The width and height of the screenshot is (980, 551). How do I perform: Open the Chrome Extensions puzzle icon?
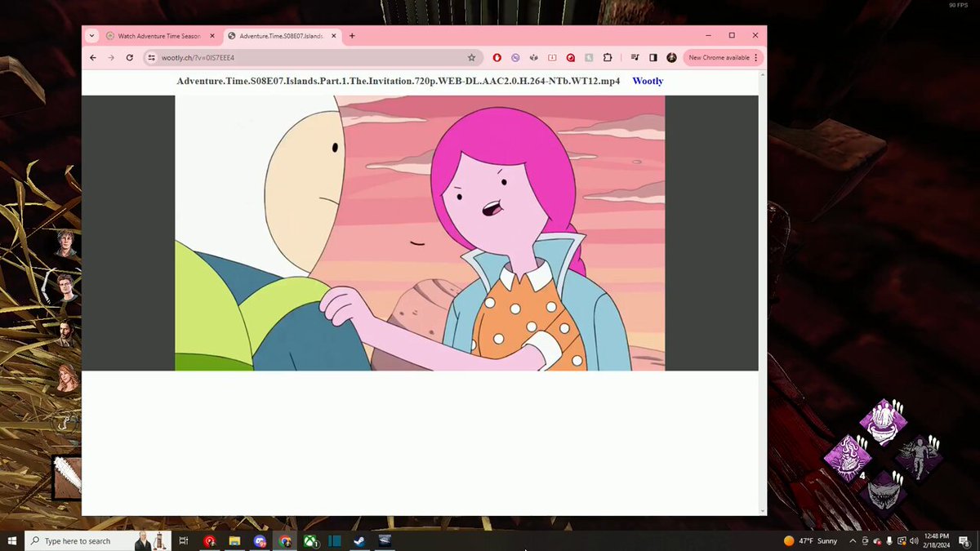[x=607, y=58]
